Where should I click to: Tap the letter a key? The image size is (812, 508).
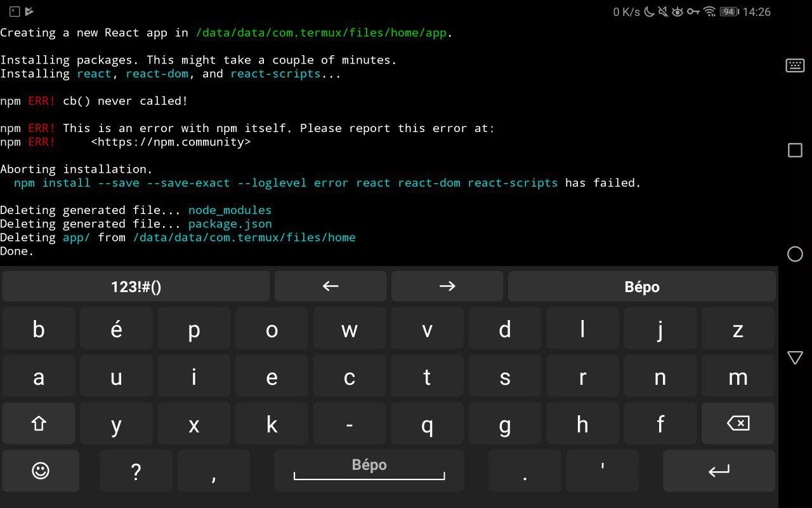pos(39,377)
